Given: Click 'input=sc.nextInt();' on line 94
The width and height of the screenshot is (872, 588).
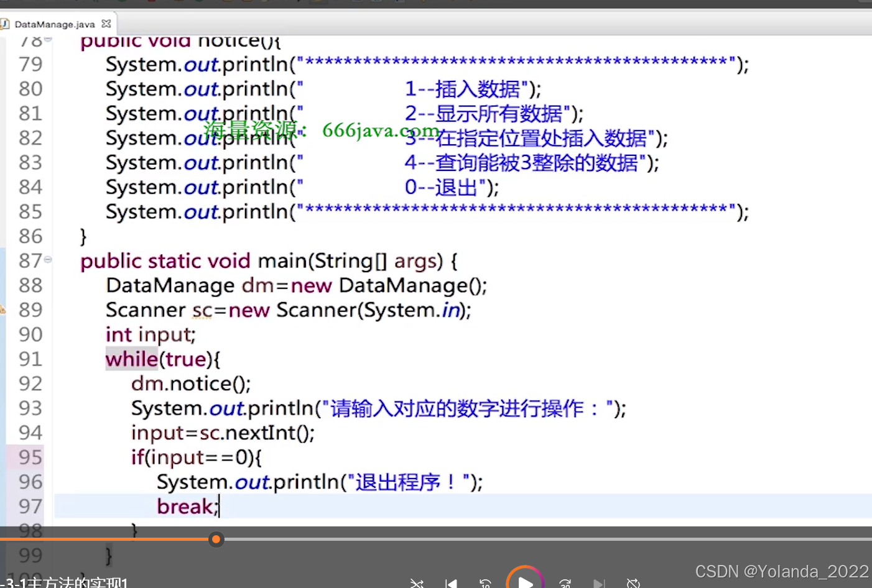Looking at the screenshot, I should pyautogui.click(x=223, y=433).
